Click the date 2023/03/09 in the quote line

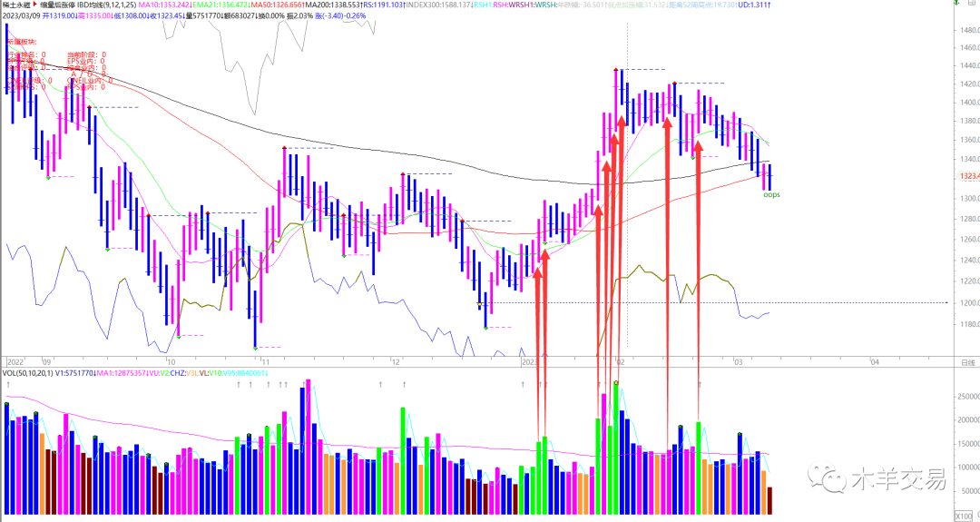[21, 15]
